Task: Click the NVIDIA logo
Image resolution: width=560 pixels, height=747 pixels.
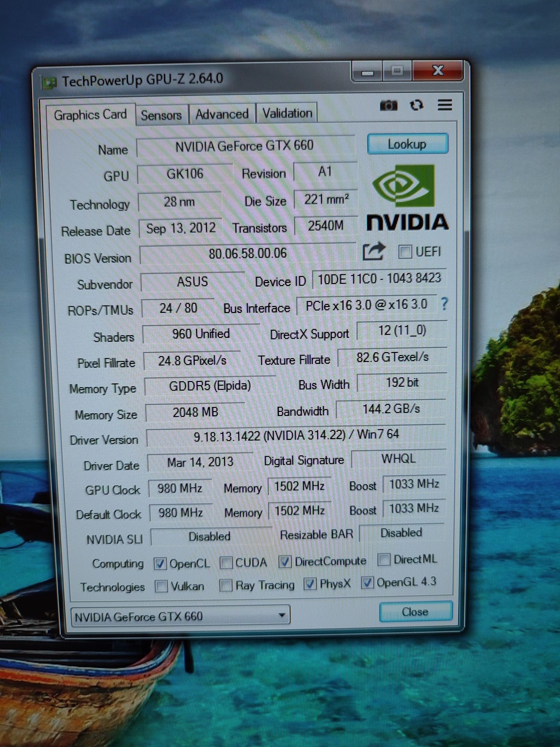Action: tap(407, 197)
